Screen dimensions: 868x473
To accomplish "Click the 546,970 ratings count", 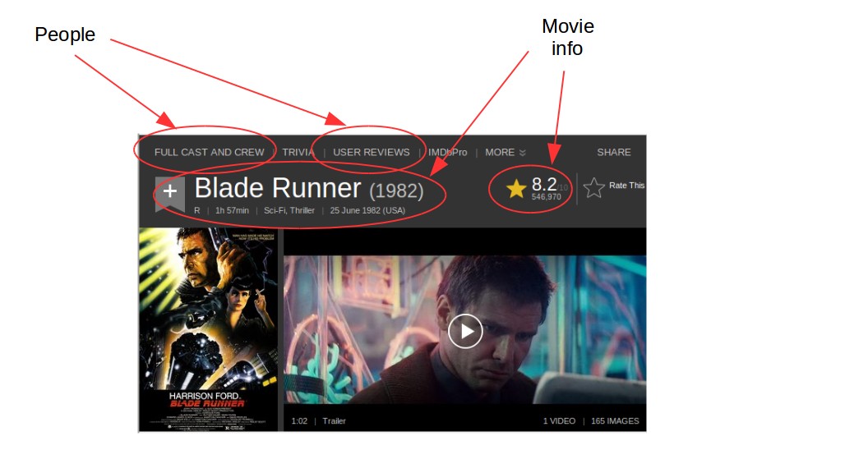I will (547, 197).
